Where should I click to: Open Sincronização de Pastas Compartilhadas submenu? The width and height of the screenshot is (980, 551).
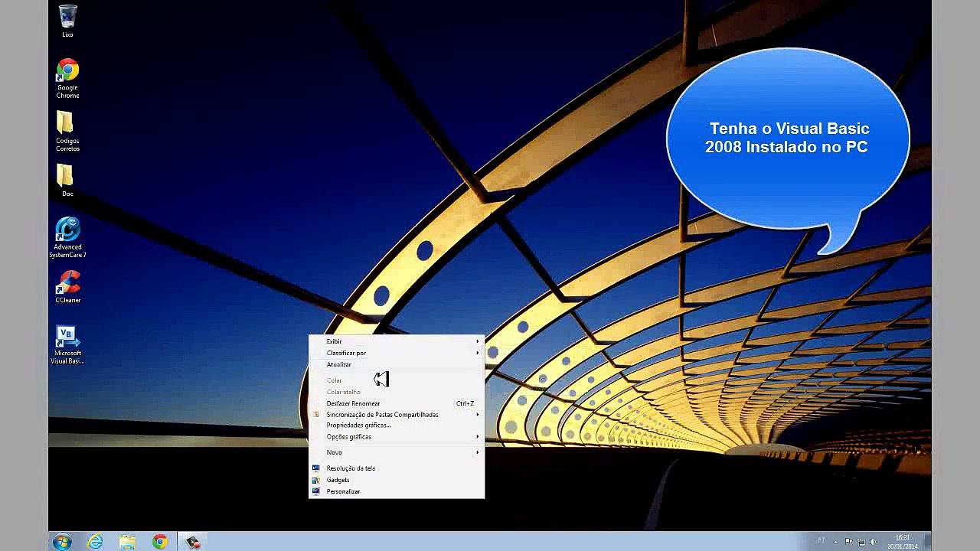tap(397, 415)
